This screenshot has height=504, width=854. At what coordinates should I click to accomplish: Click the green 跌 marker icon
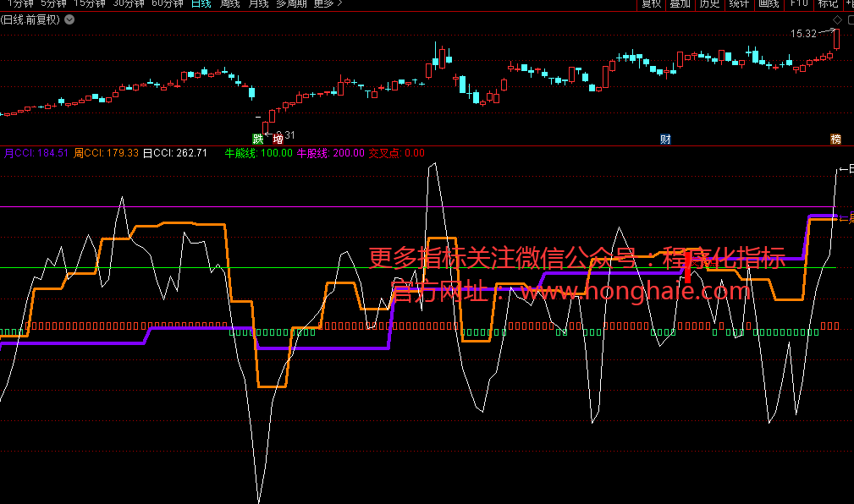click(x=257, y=139)
